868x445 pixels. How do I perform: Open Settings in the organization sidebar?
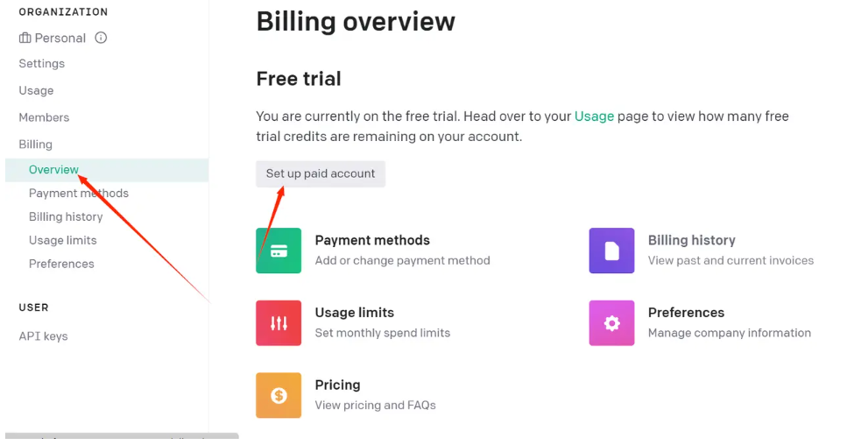point(41,64)
